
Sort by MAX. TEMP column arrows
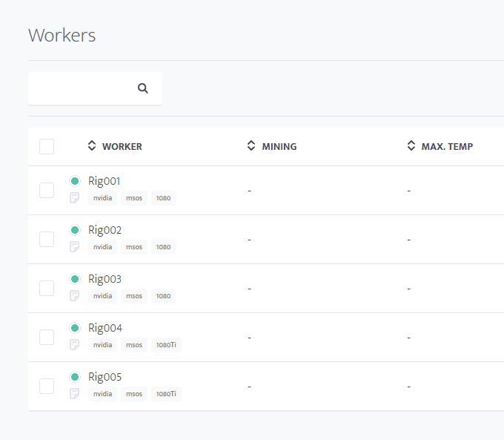coord(411,145)
